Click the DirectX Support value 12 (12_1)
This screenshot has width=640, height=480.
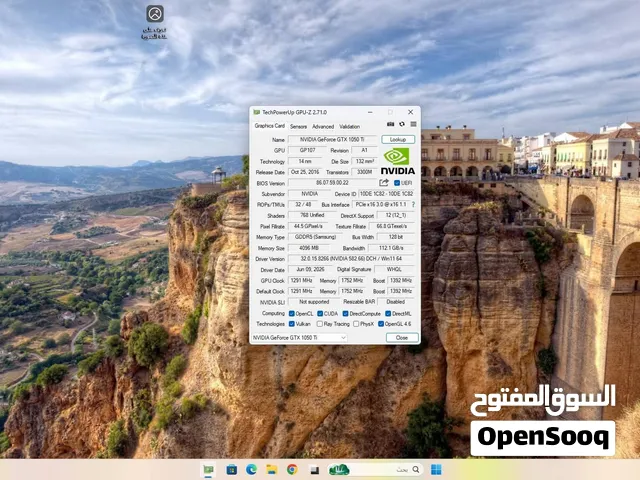coord(396,215)
